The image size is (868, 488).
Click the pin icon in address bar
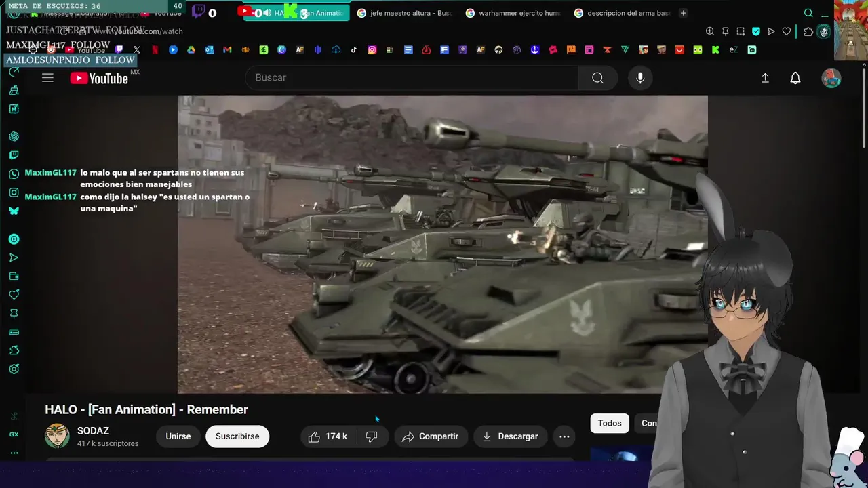point(726,31)
